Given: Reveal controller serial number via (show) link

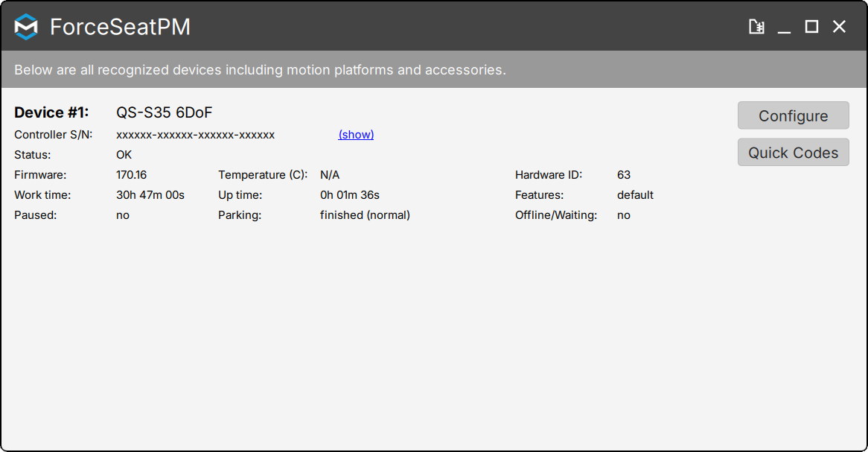Looking at the screenshot, I should click(356, 135).
